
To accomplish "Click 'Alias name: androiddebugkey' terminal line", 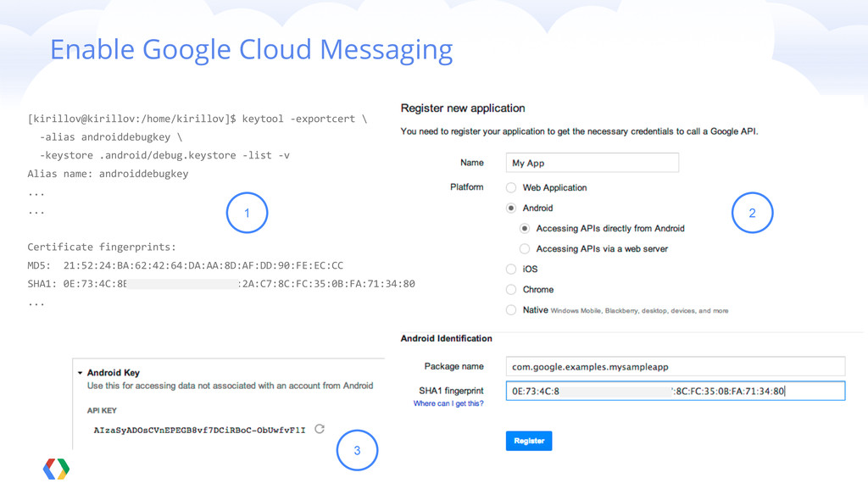I will (x=108, y=174).
